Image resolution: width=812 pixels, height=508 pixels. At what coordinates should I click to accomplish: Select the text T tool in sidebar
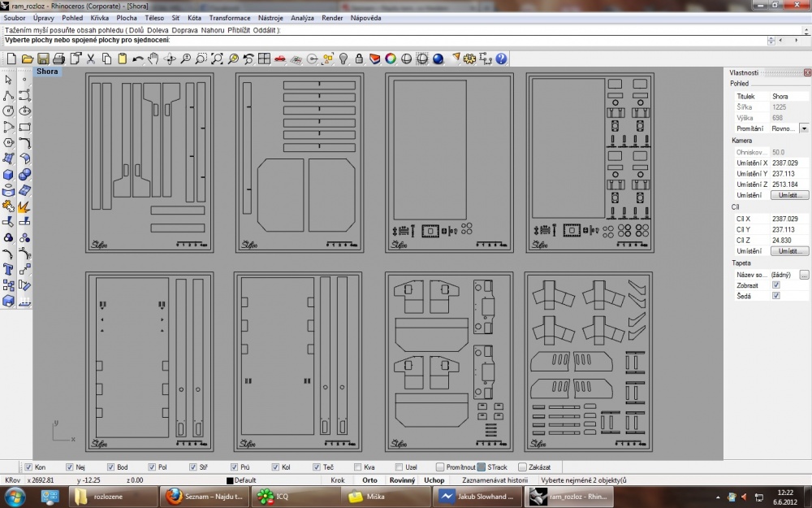[x=8, y=269]
